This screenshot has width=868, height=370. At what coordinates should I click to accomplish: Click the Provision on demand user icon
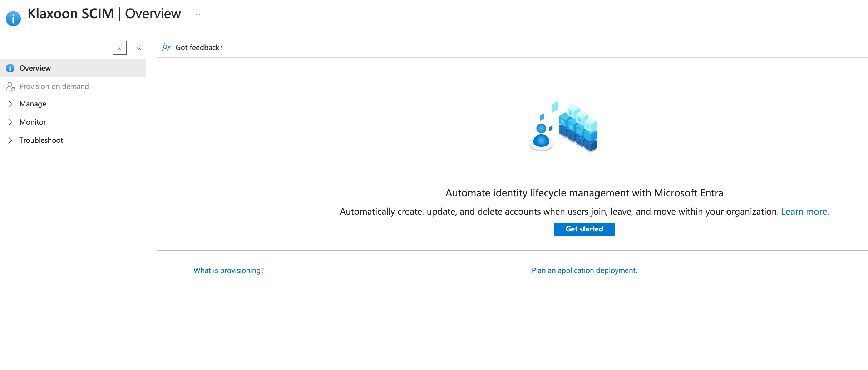(x=10, y=86)
